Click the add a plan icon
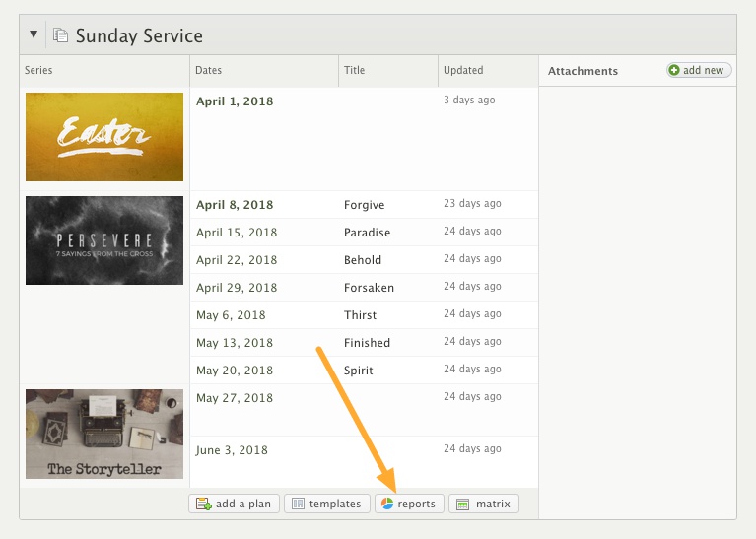Image resolution: width=756 pixels, height=539 pixels. point(203,504)
